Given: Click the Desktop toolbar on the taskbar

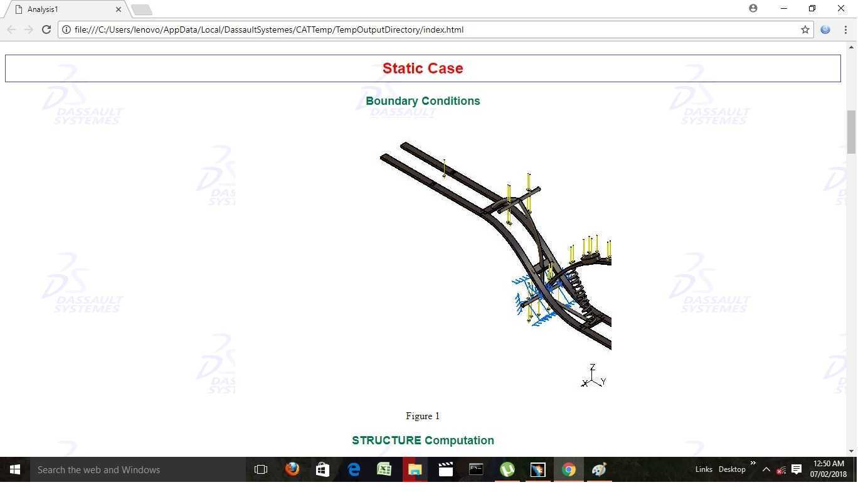Looking at the screenshot, I should [x=732, y=469].
